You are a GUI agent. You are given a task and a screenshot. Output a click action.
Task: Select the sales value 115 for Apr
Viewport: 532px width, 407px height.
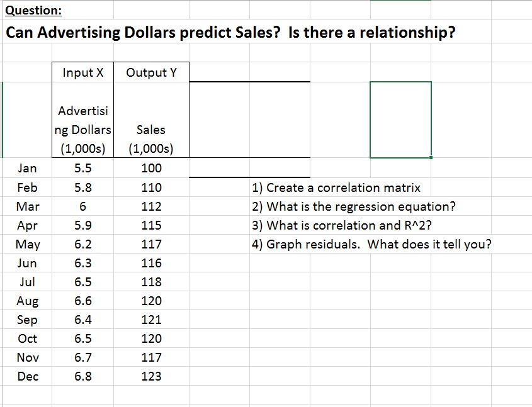pos(151,225)
